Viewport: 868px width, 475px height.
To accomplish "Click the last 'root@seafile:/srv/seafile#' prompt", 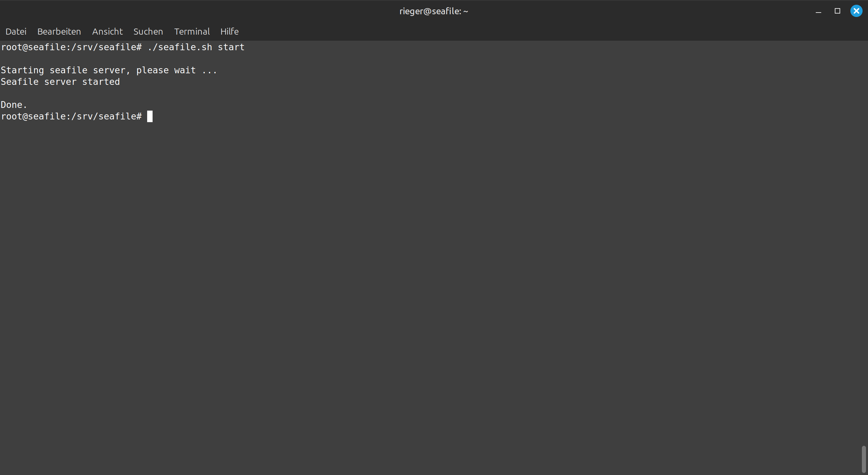I will coord(71,116).
